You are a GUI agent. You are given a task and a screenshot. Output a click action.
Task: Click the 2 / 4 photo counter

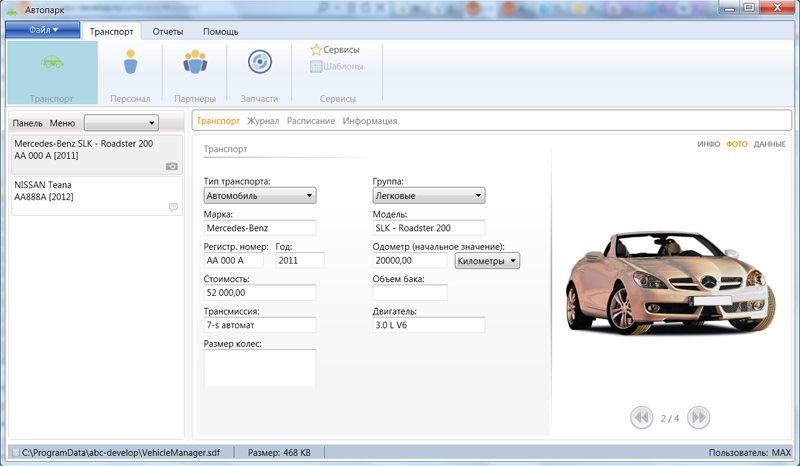click(x=669, y=419)
